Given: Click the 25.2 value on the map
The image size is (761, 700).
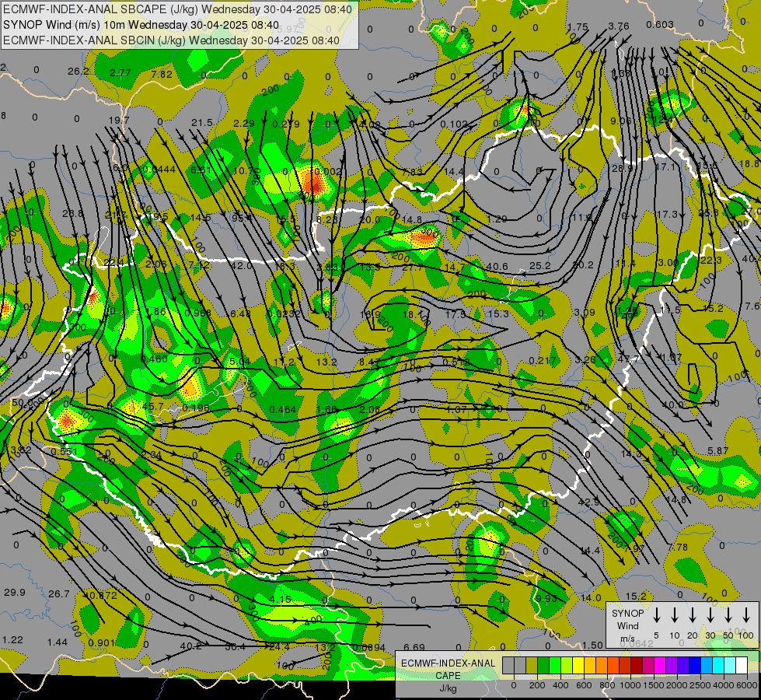Looking at the screenshot, I should click(539, 265).
